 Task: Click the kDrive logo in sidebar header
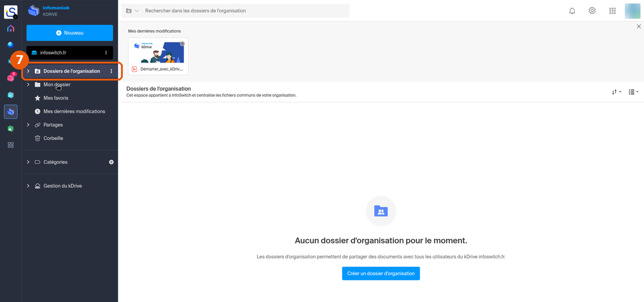click(33, 11)
